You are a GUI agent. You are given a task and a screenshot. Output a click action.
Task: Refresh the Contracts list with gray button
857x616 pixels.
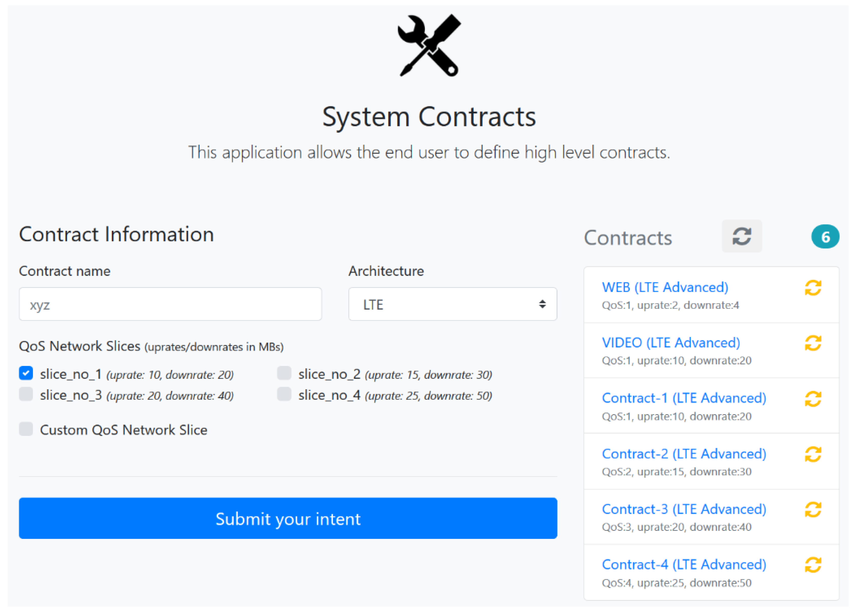pos(741,236)
